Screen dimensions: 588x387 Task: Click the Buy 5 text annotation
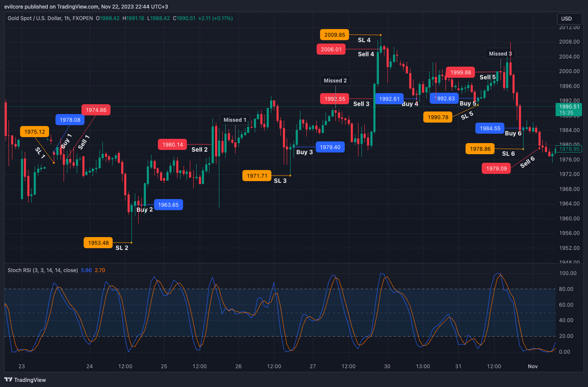coord(468,103)
